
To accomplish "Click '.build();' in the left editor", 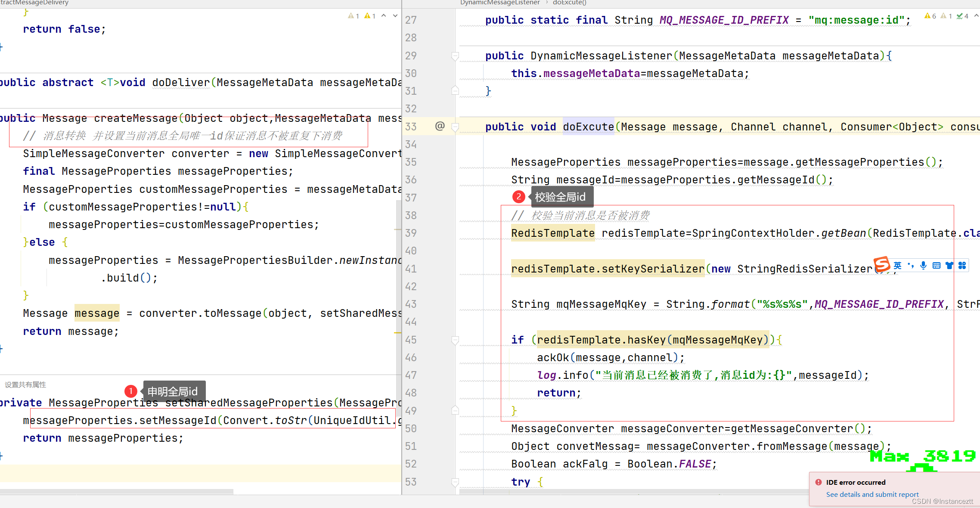I will pyautogui.click(x=129, y=278).
